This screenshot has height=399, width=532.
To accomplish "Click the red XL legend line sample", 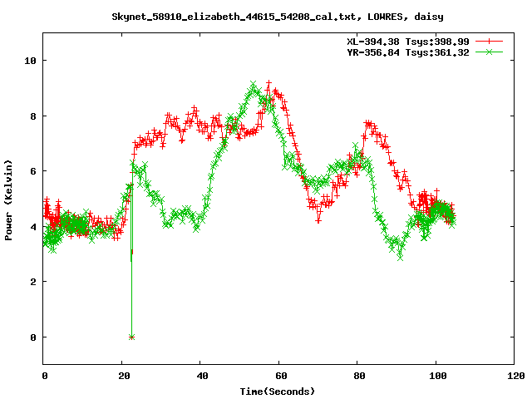I will tap(489, 42).
